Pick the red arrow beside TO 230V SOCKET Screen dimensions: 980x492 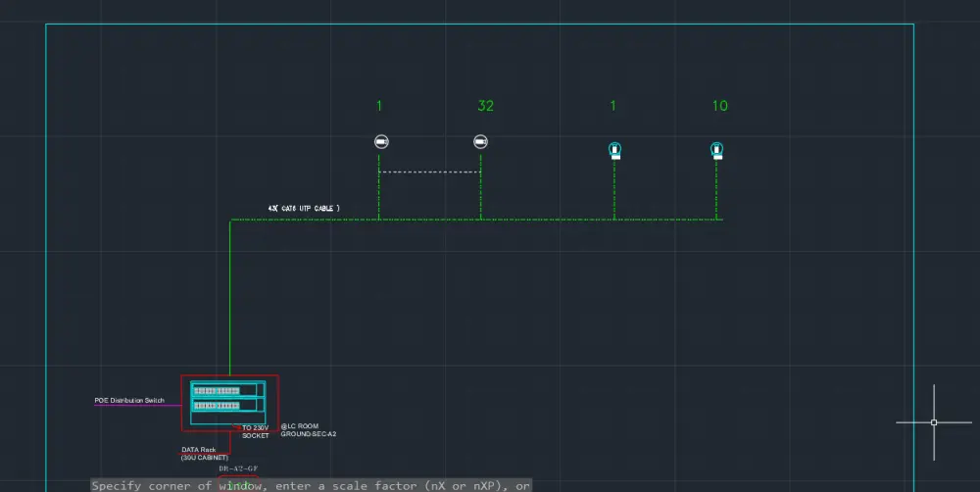coord(237,427)
